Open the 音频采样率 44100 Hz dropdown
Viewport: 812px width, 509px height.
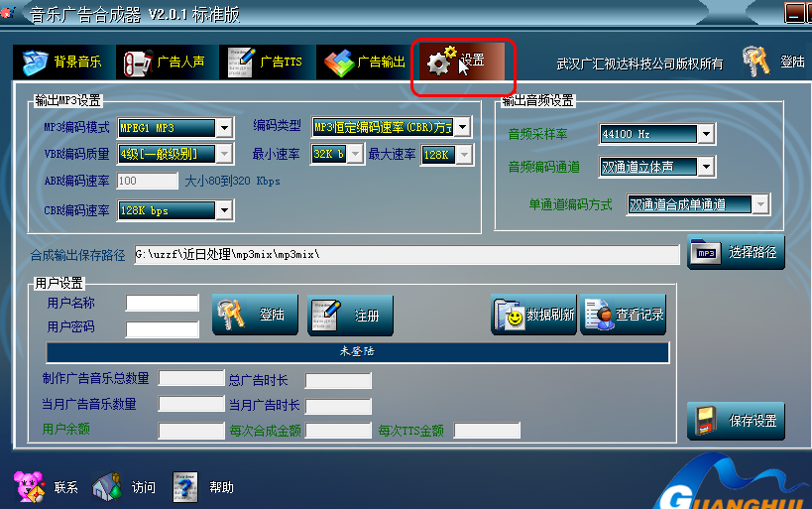click(x=706, y=134)
